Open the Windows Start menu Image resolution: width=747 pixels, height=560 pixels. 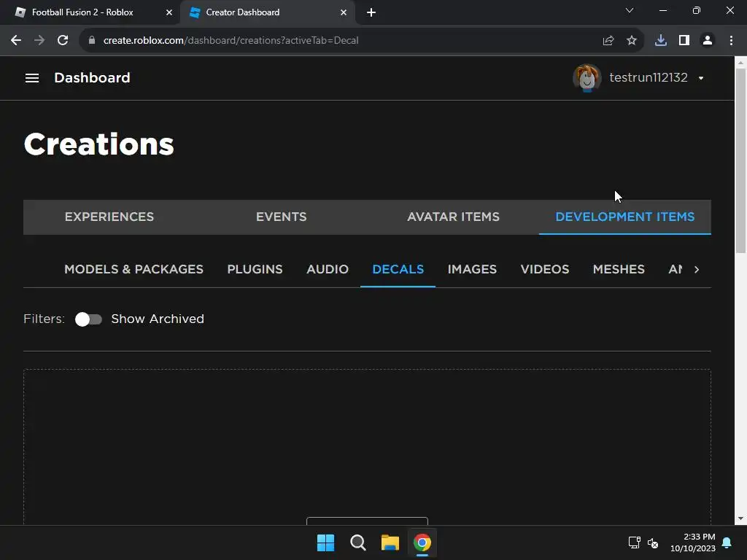tap(326, 542)
